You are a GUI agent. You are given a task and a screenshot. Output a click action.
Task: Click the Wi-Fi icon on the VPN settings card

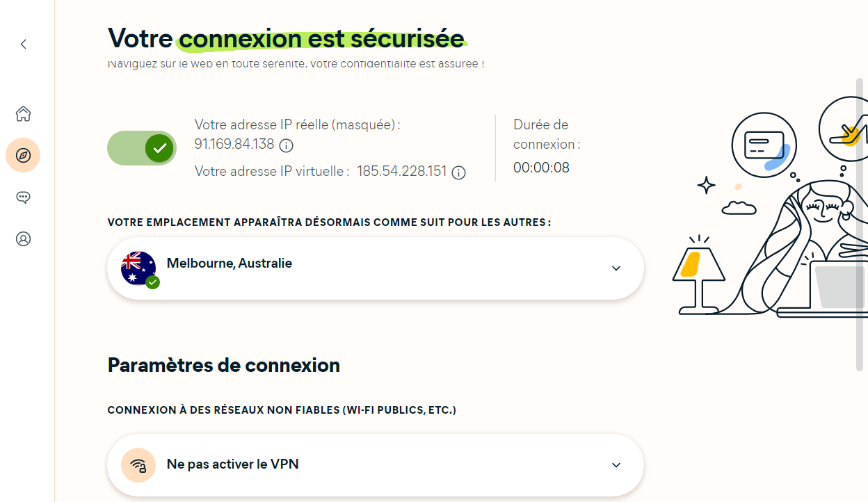(138, 464)
